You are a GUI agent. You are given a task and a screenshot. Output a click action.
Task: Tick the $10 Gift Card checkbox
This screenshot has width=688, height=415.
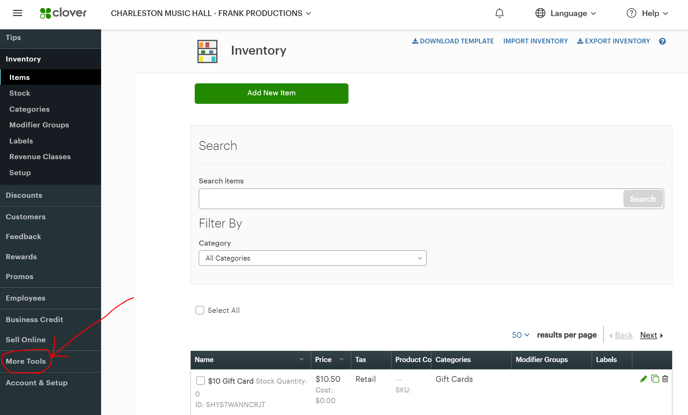[x=200, y=381]
